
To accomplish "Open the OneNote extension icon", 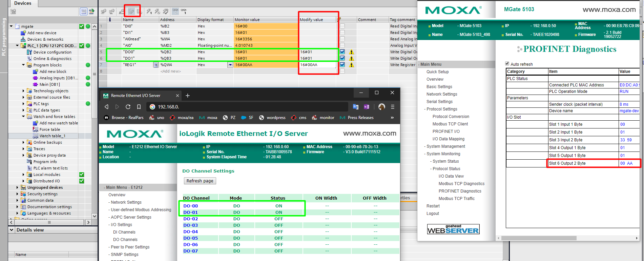I will point(367,107).
